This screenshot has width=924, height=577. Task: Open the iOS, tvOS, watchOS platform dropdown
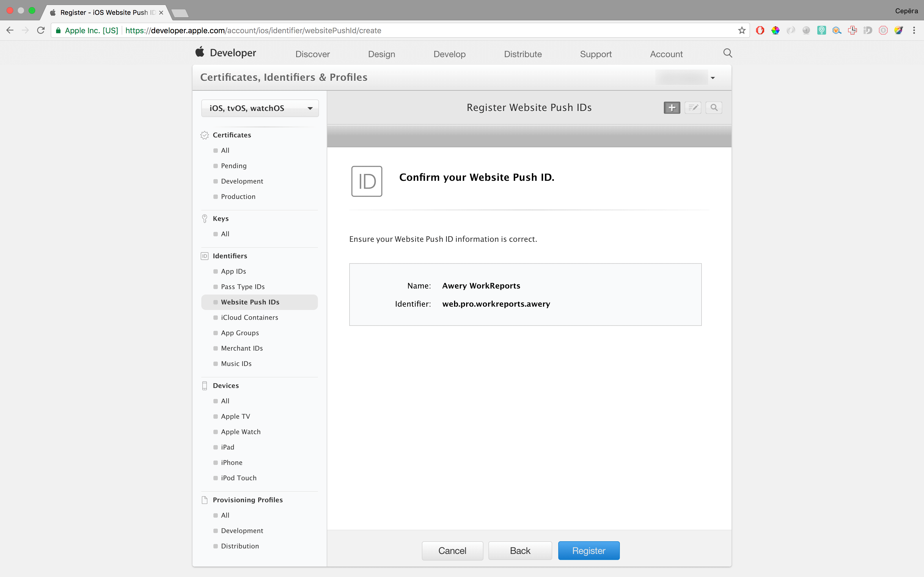pyautogui.click(x=260, y=108)
